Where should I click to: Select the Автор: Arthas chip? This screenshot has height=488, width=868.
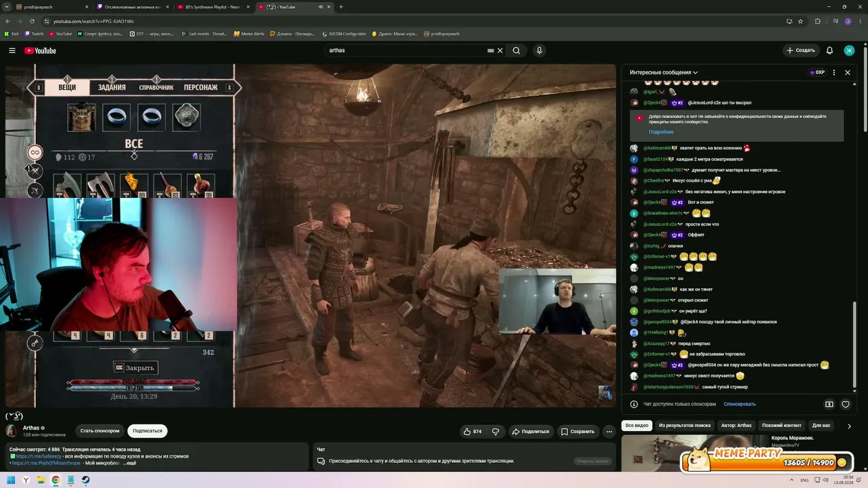(x=736, y=426)
